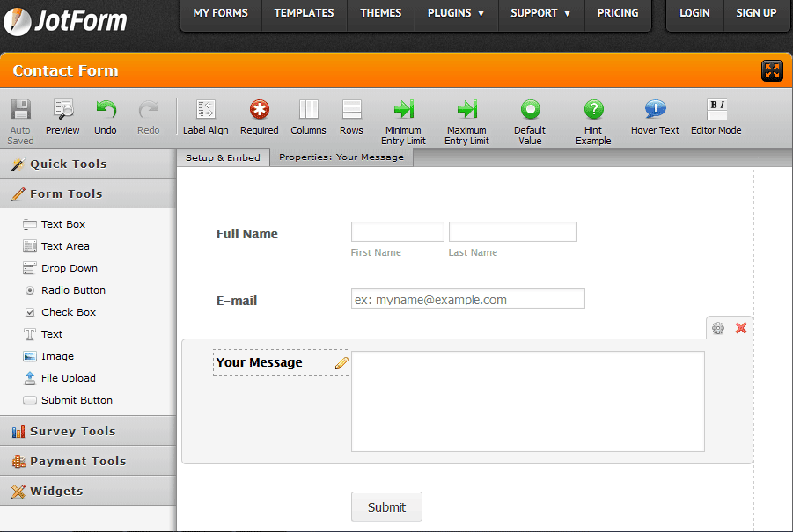Click the E-mail input field
Screen dimensions: 793x532
tap(468, 299)
